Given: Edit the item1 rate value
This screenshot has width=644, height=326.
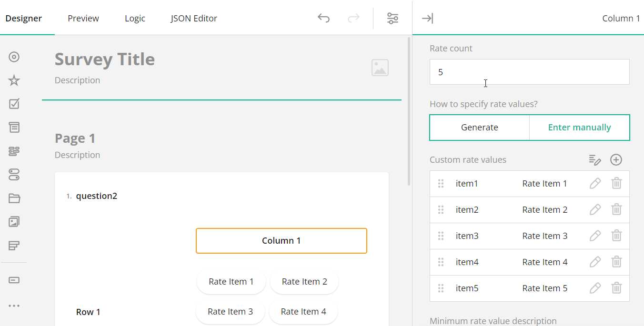Looking at the screenshot, I should click(x=595, y=183).
